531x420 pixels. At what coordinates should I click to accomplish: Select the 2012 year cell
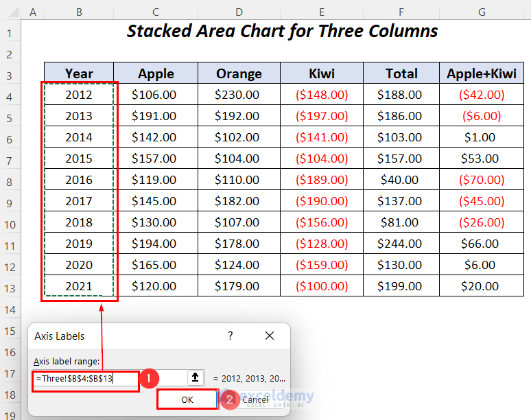tap(79, 95)
